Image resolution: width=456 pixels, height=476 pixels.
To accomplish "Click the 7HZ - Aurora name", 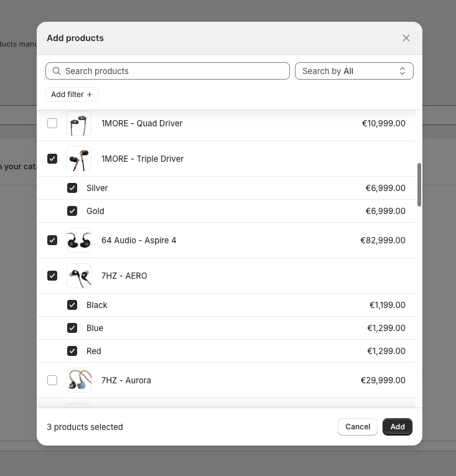I will coord(126,380).
